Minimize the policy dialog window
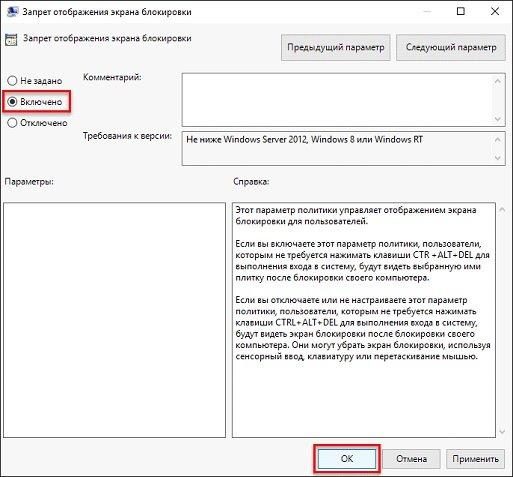The width and height of the screenshot is (513, 477). click(x=427, y=11)
